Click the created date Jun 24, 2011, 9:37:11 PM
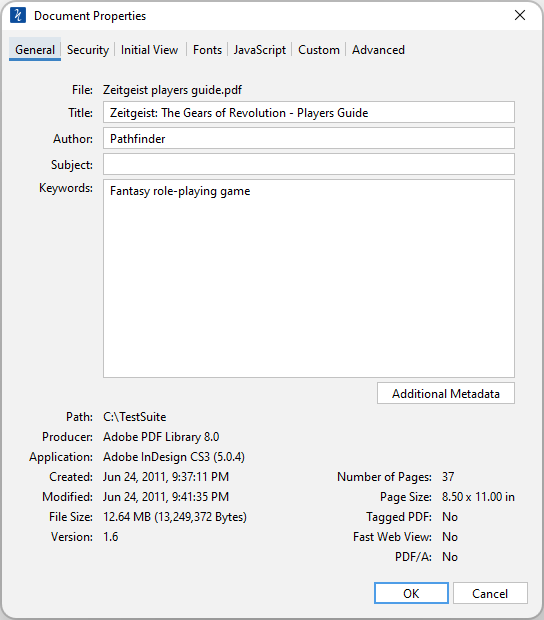The height and width of the screenshot is (620, 544). 166,477
